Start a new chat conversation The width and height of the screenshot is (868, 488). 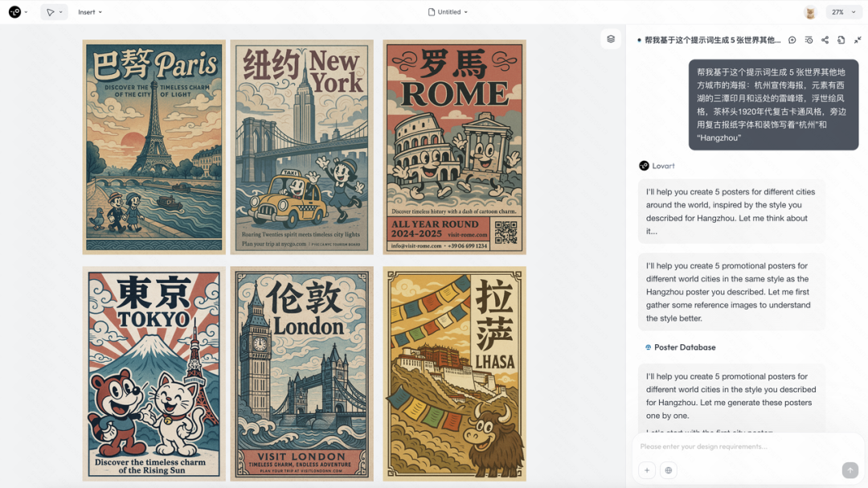tap(792, 40)
